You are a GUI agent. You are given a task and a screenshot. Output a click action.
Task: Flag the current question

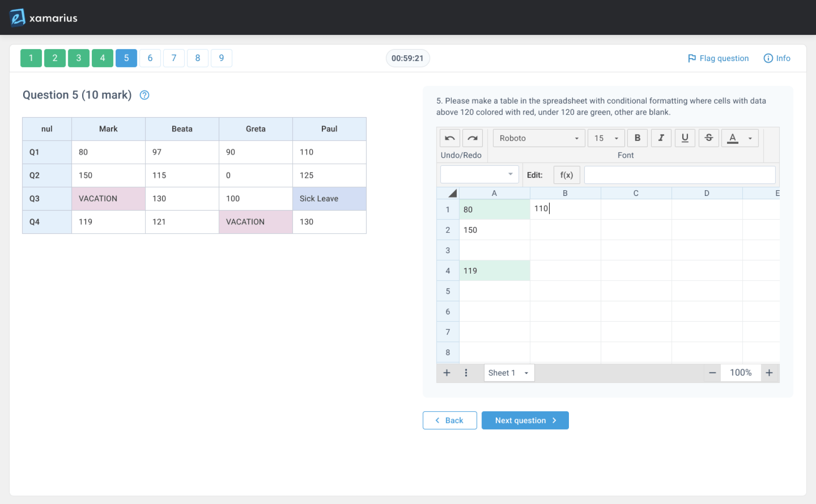pos(718,58)
